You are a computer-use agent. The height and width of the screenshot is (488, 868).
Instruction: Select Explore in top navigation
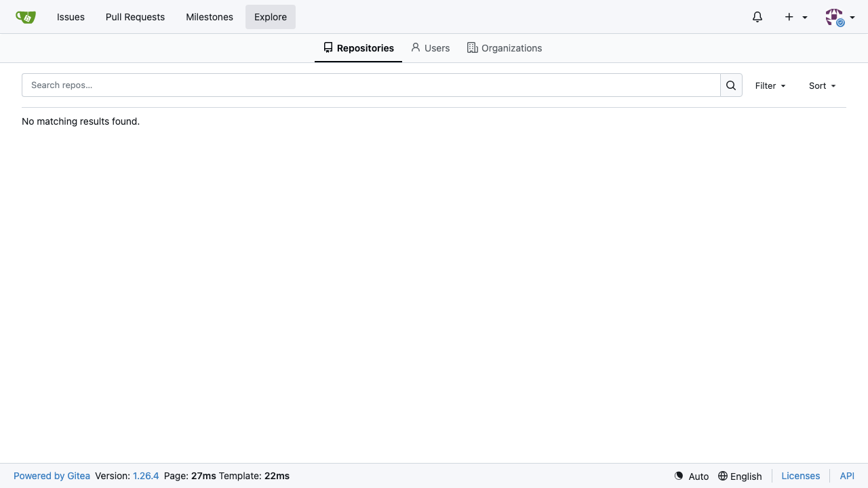271,17
